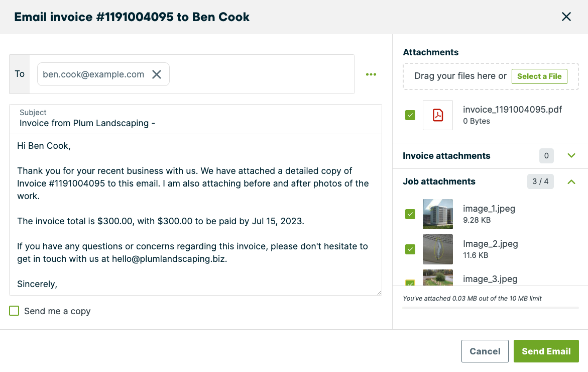The image size is (588, 372).
Task: Click into the email message body
Action: (x=195, y=215)
